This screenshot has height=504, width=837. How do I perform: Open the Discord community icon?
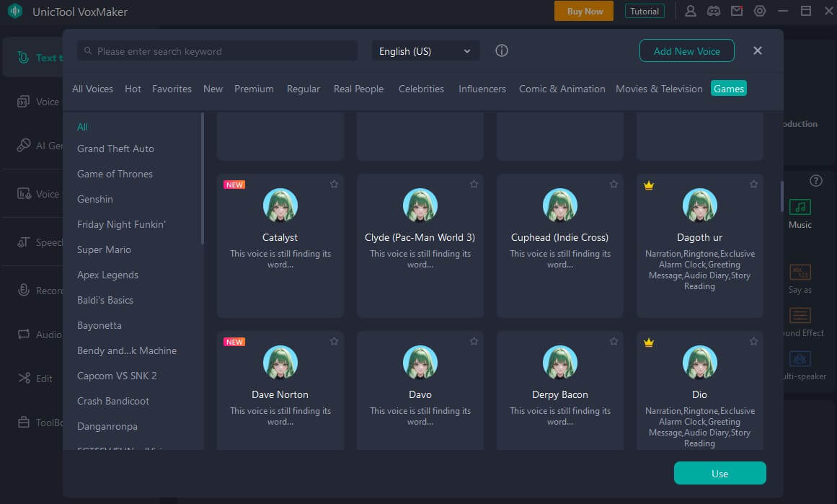[713, 11]
